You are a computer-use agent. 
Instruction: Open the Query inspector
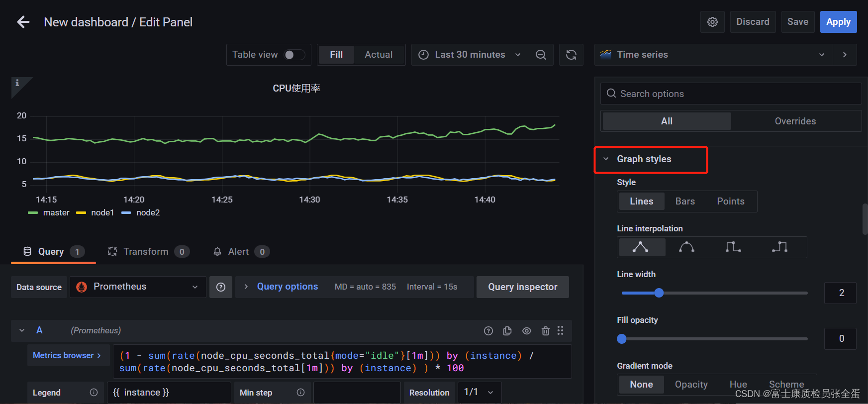522,287
